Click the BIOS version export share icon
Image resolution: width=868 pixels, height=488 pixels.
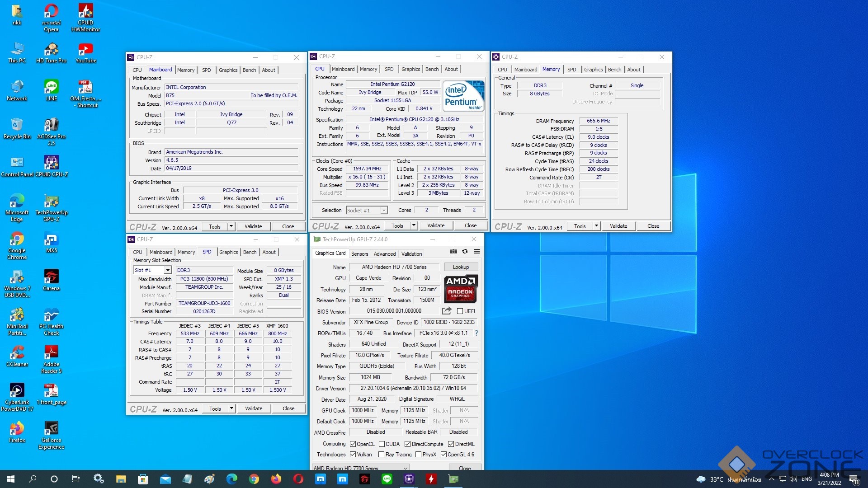(447, 311)
